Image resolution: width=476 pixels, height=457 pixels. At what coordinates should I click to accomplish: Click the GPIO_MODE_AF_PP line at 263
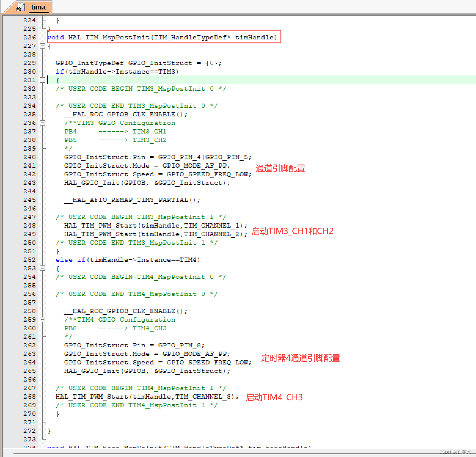tap(147, 354)
